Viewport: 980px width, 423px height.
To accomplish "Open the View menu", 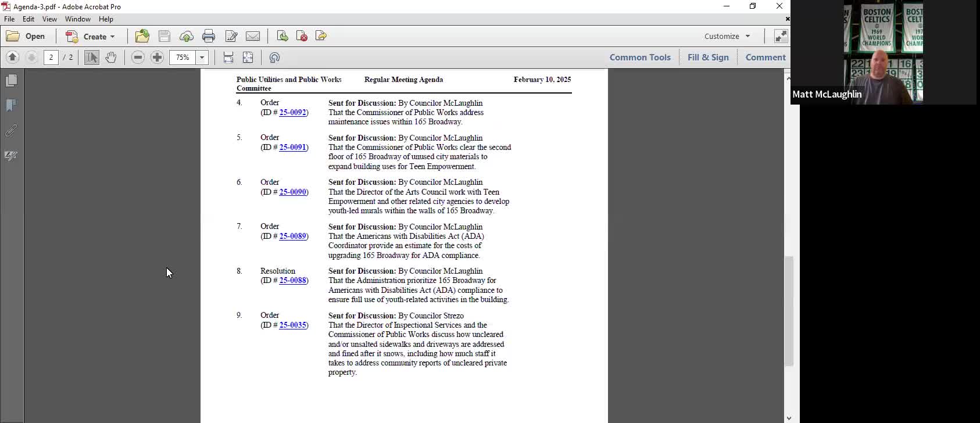I will coord(49,19).
